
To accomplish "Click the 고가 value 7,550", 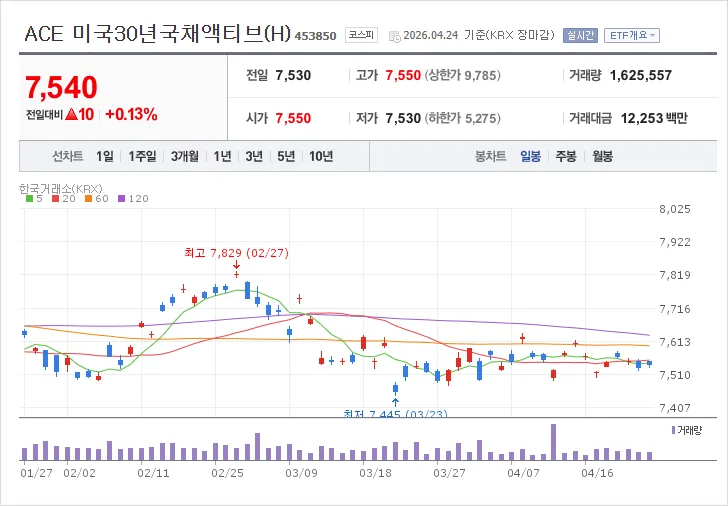I will point(403,75).
